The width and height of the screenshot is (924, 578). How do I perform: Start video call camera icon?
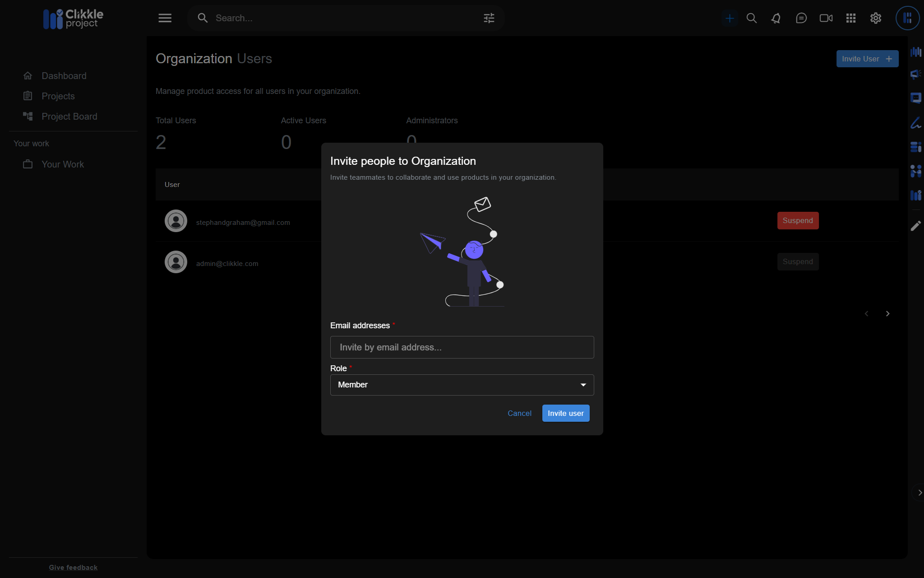point(826,18)
